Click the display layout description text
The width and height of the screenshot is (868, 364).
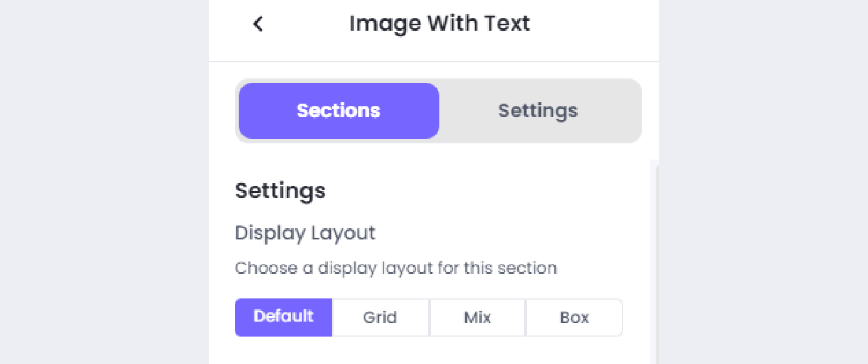click(396, 269)
